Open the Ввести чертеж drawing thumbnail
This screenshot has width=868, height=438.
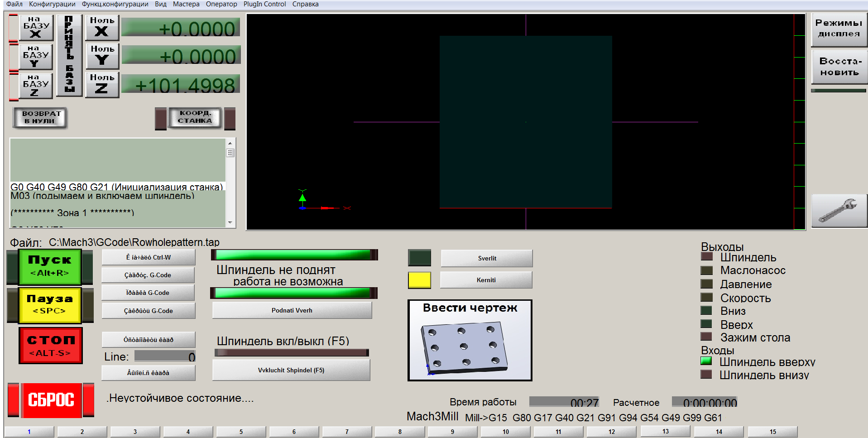pyautogui.click(x=470, y=340)
